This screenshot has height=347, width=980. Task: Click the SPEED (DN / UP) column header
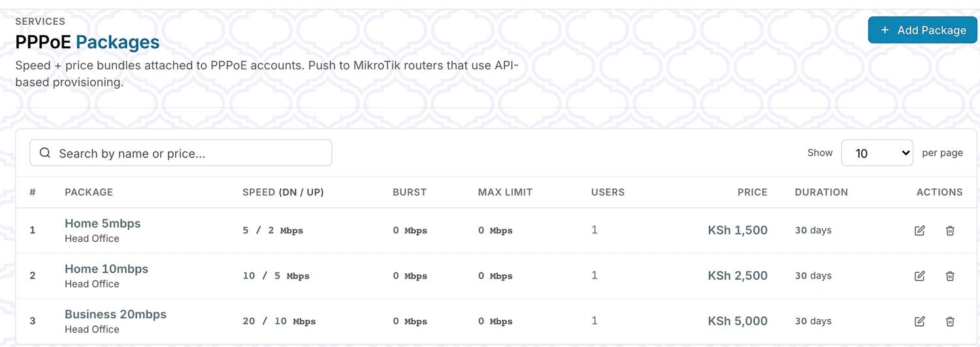coord(283,192)
